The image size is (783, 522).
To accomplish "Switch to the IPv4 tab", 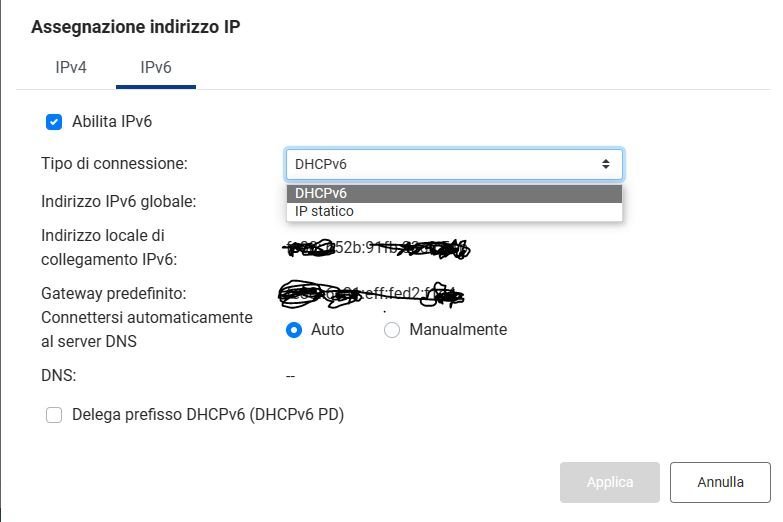I will (x=71, y=67).
